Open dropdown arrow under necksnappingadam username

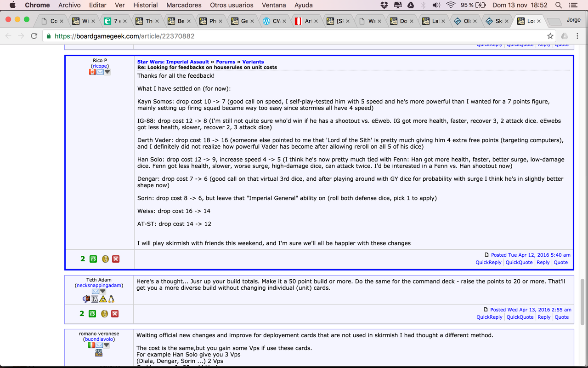click(x=103, y=292)
